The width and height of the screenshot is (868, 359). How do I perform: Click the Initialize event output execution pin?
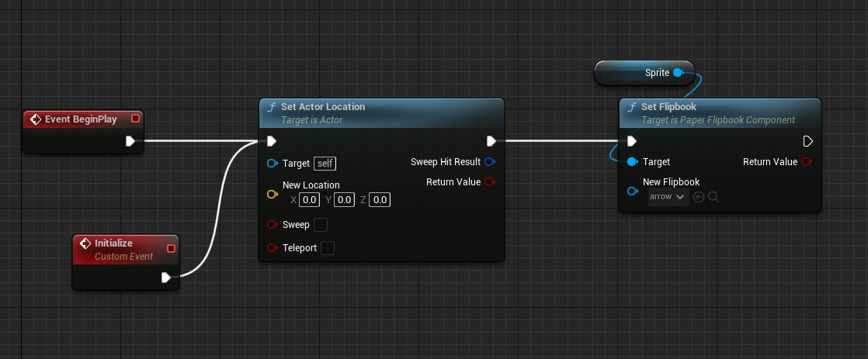[x=166, y=278]
